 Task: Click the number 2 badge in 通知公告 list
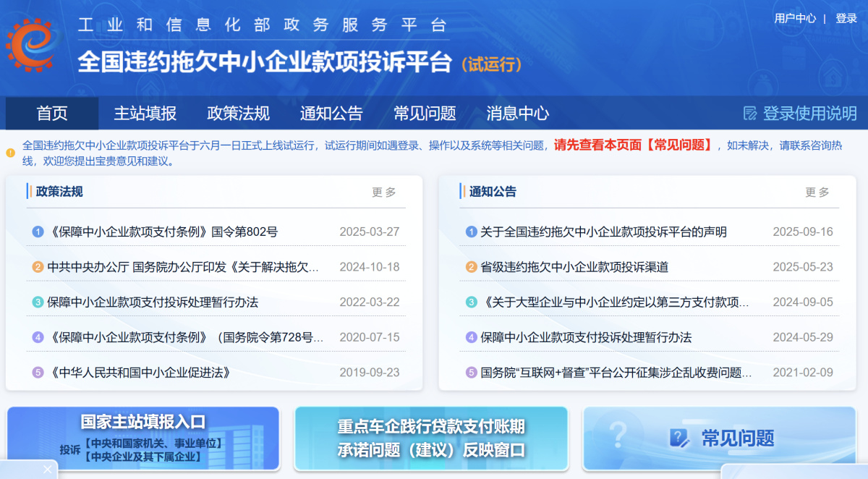point(472,267)
